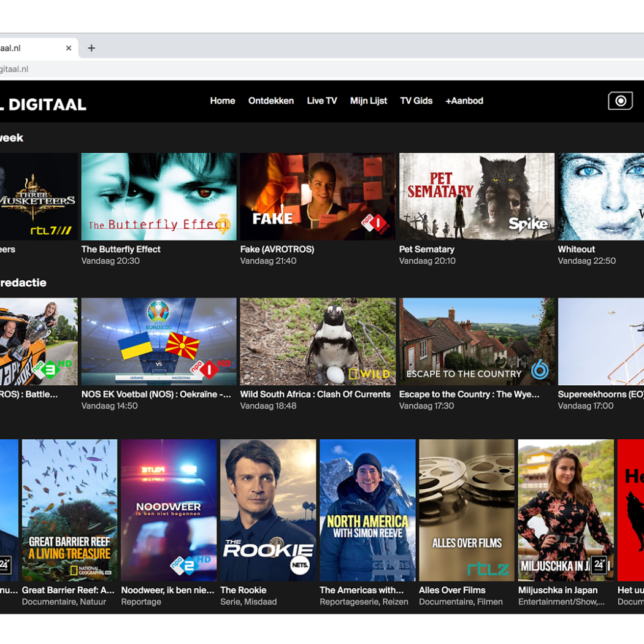This screenshot has width=644, height=644.
Task: Close the current browser tab
Action: coord(69,48)
